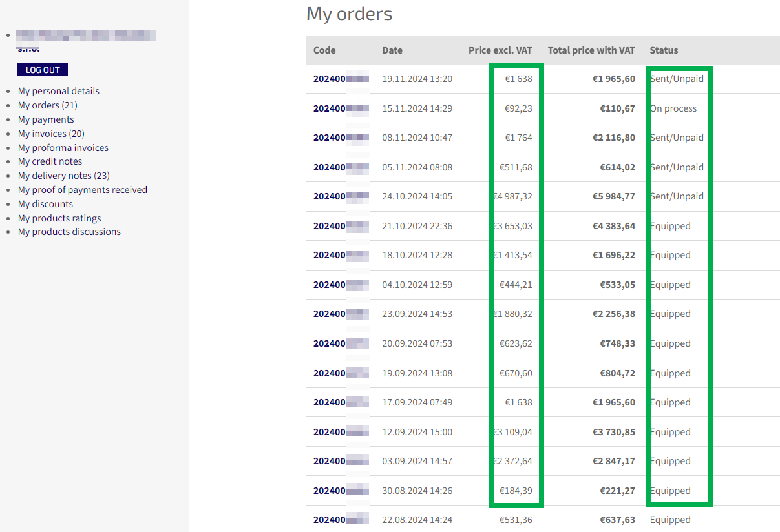Open My products ratings link

[x=59, y=218]
